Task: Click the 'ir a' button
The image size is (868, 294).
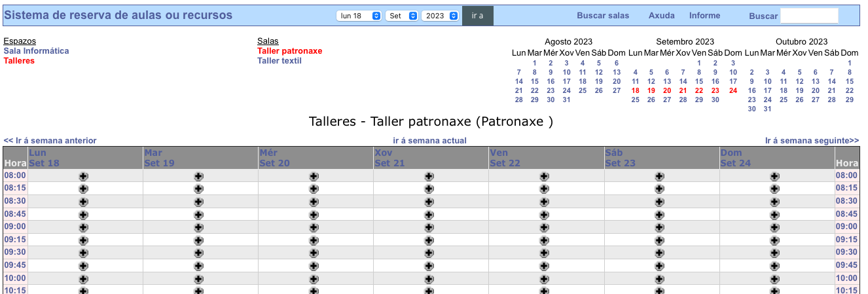Action: pyautogui.click(x=477, y=16)
